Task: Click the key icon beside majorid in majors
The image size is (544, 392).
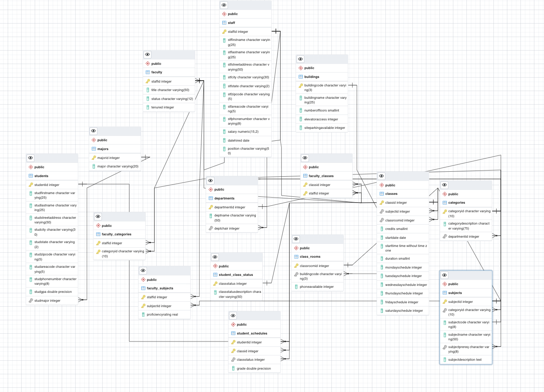Action: click(94, 157)
